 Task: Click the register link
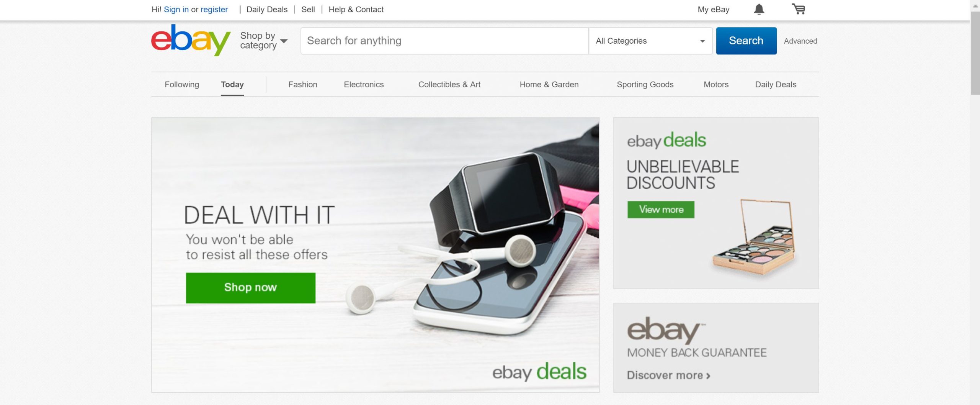(x=214, y=10)
